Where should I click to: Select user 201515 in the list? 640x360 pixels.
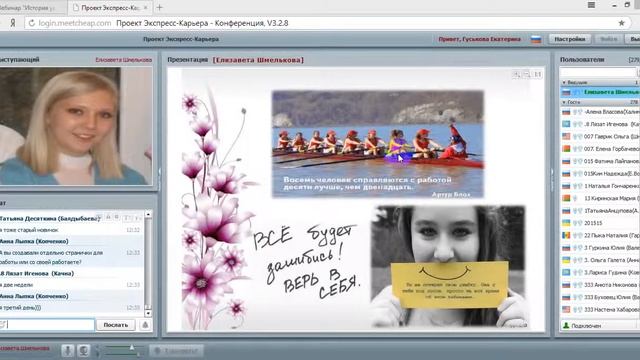600,223
